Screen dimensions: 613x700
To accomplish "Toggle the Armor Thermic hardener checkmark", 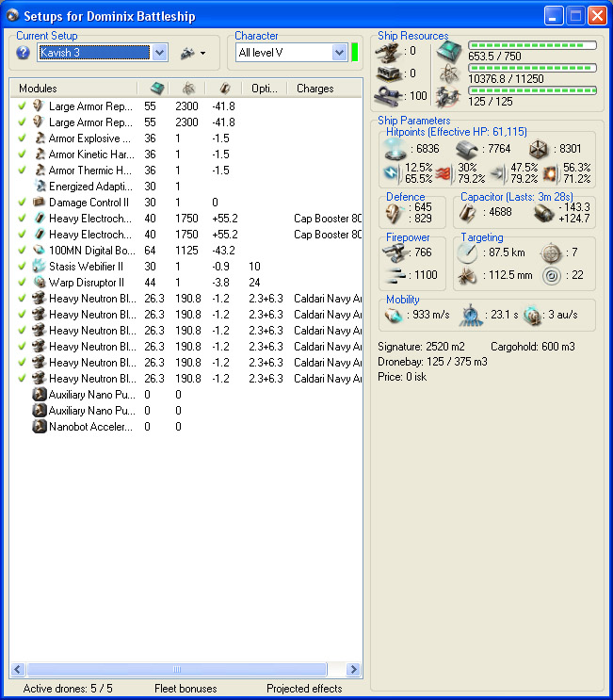I will click(22, 171).
